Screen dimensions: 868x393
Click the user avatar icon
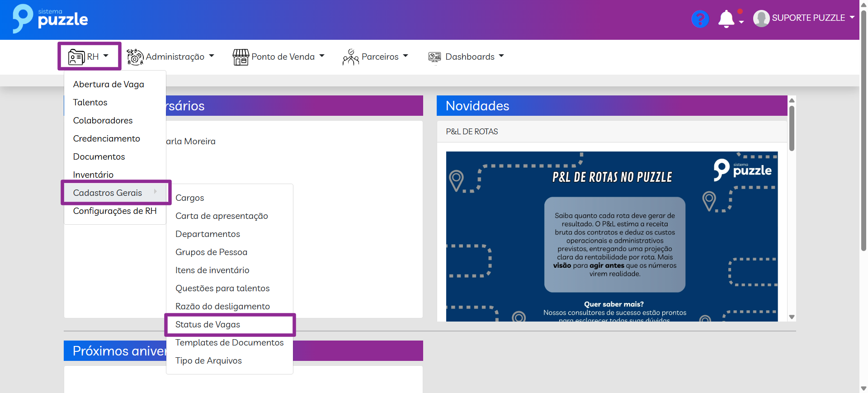(761, 19)
